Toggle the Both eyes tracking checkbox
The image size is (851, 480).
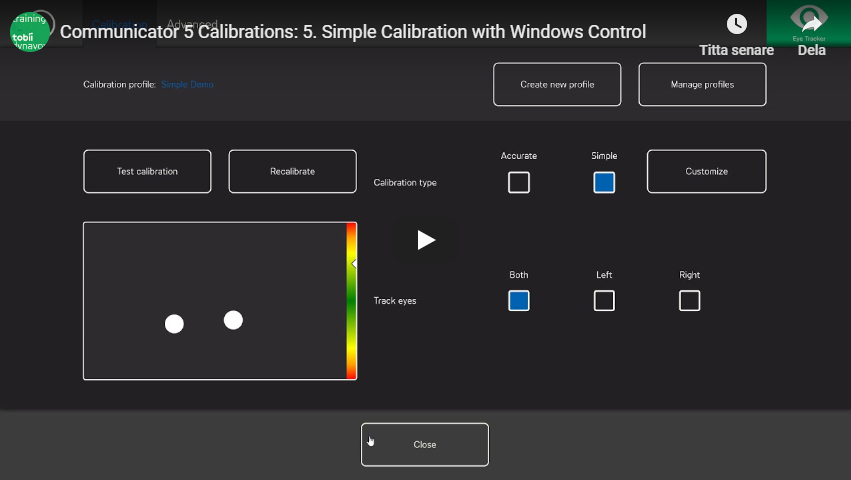pos(519,301)
